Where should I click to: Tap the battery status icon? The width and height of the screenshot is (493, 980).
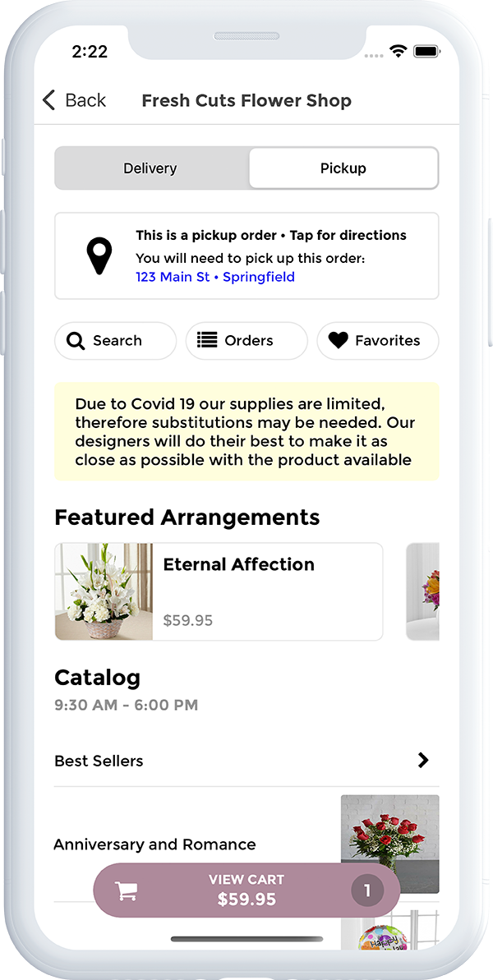[427, 51]
